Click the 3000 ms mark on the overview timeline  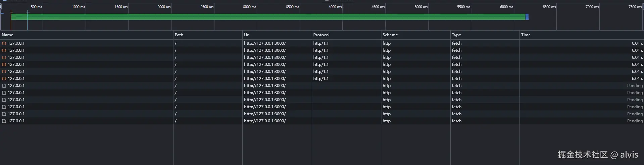[249, 7]
